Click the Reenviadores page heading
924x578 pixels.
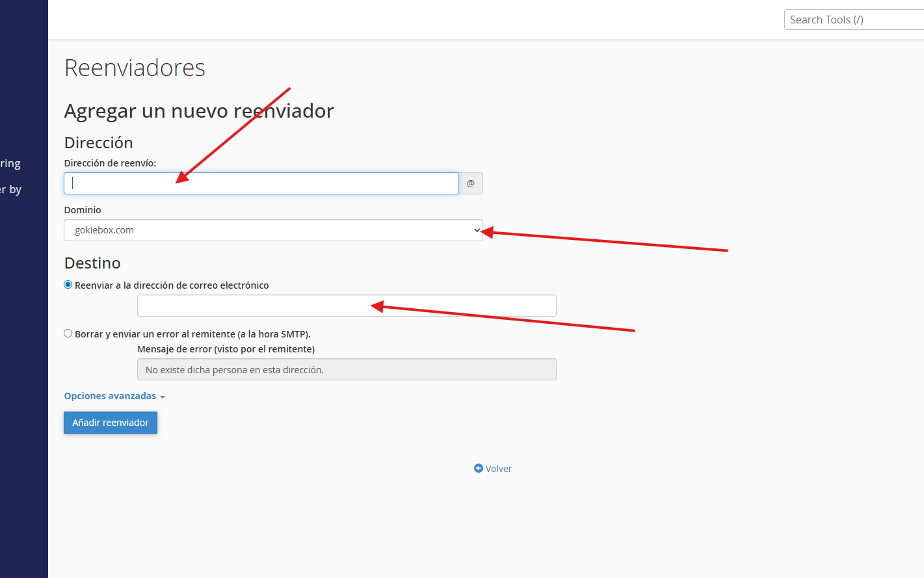coord(135,68)
